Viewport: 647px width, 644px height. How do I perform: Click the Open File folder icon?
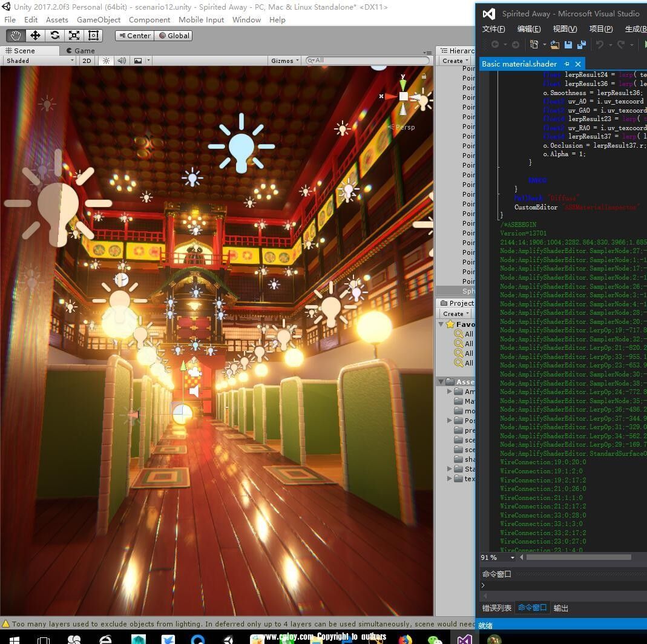554,45
